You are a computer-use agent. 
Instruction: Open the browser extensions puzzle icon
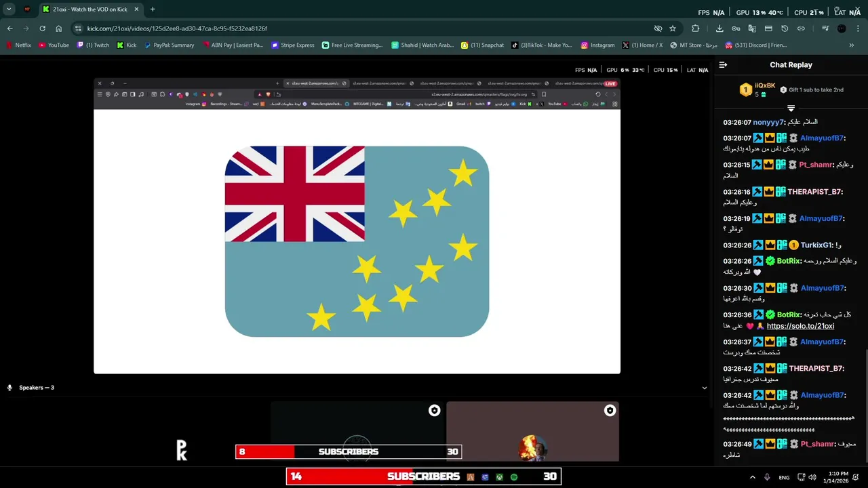695,28
